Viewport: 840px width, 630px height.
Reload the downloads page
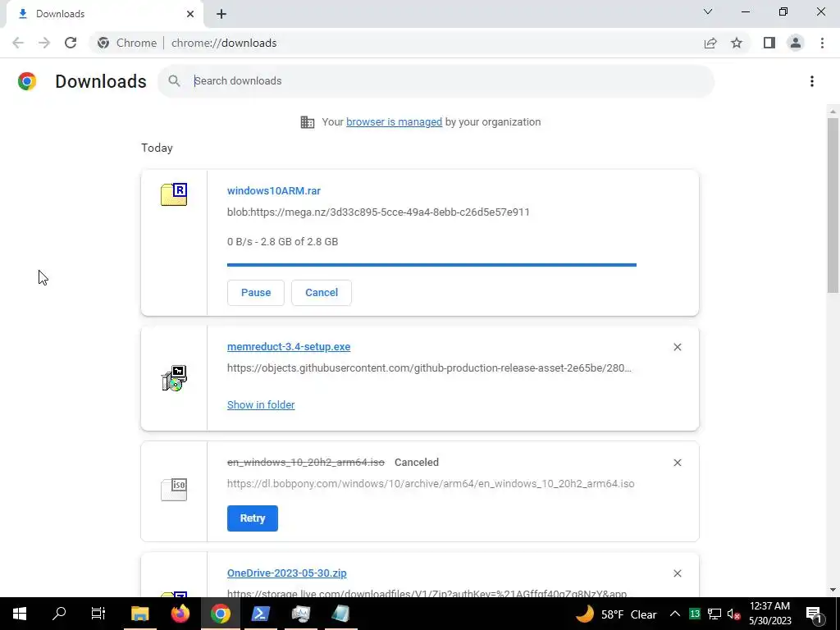(x=71, y=43)
